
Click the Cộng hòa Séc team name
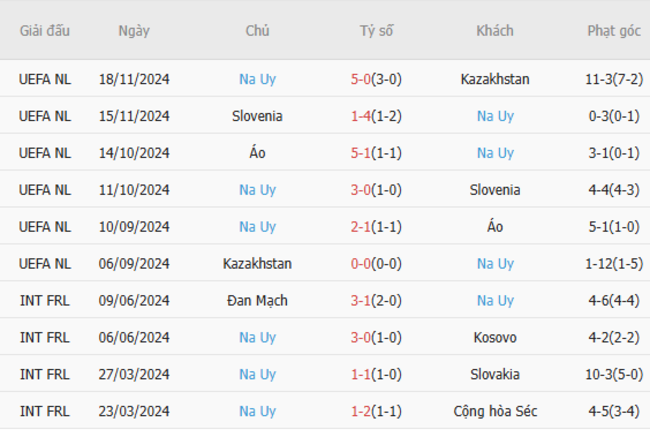(495, 411)
